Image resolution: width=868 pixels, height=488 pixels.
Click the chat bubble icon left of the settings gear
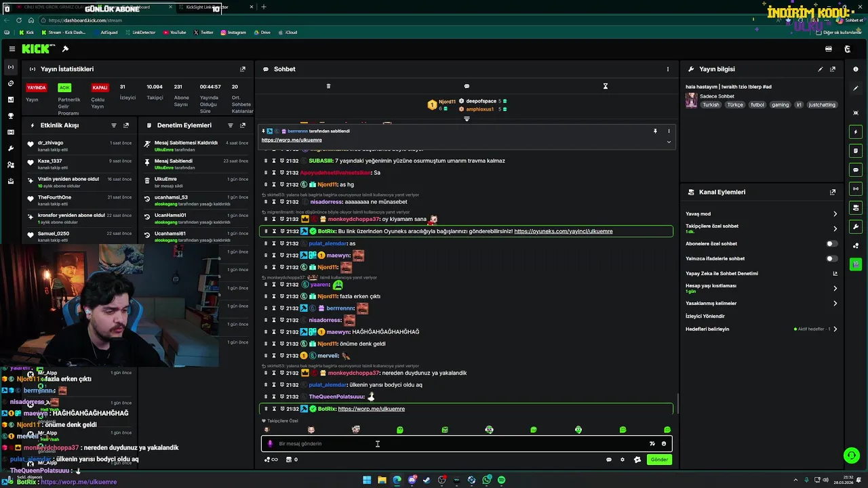coord(608,460)
